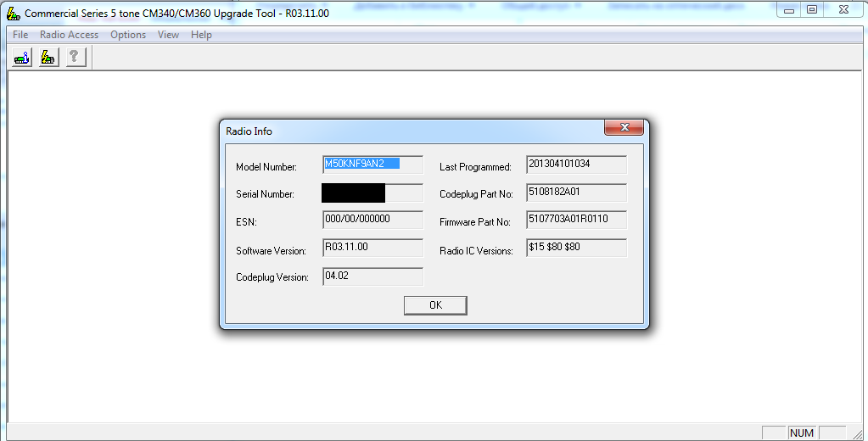Click the Codeplug Version field 04.02
Image resolution: width=868 pixels, height=441 pixels.
pos(372,276)
